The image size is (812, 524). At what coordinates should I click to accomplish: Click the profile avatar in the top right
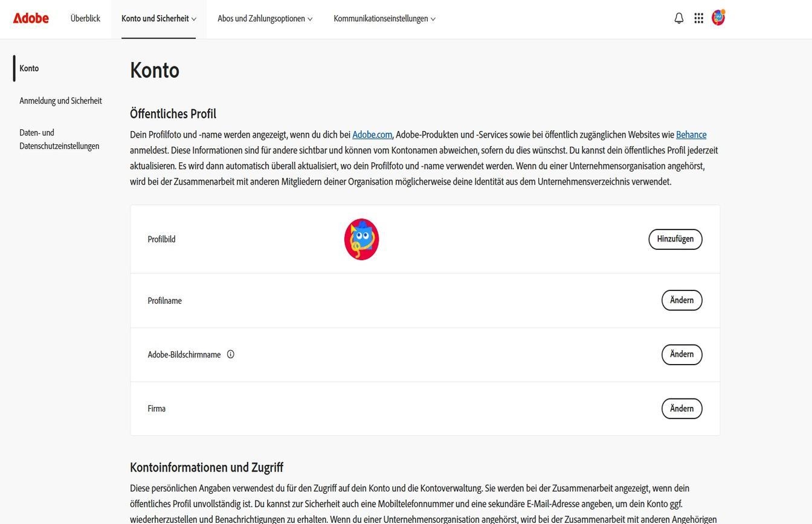pos(718,18)
